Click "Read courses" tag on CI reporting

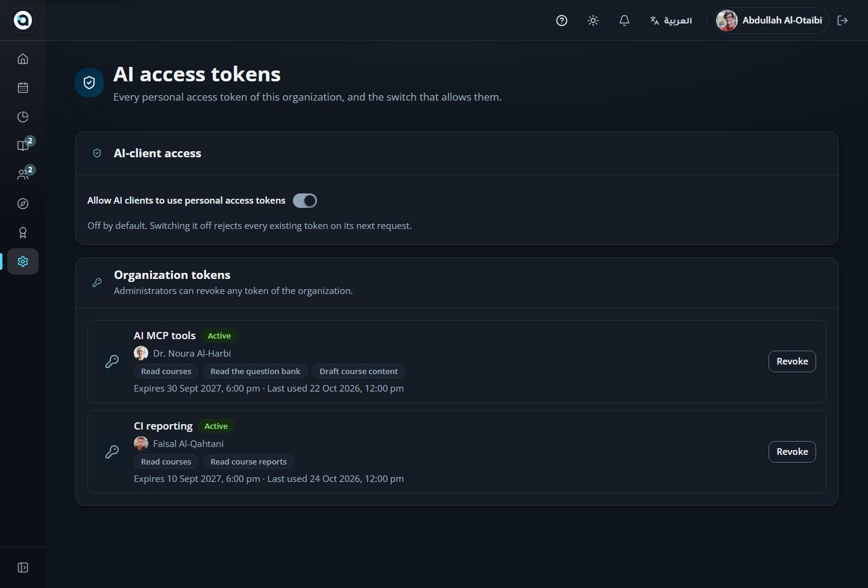tap(166, 461)
